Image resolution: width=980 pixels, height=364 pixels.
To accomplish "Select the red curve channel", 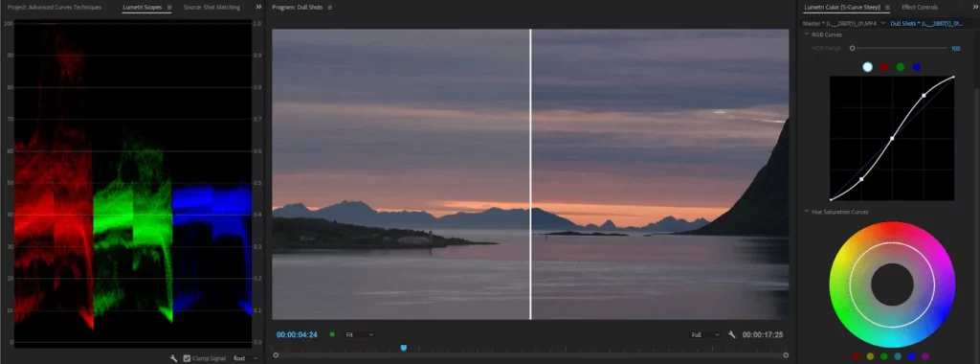I will (883, 67).
